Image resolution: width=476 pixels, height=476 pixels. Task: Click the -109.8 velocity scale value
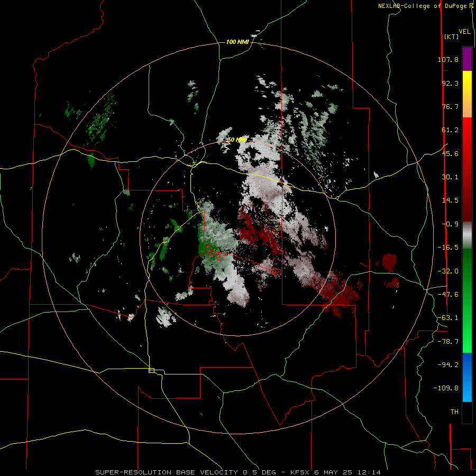[x=446, y=388]
